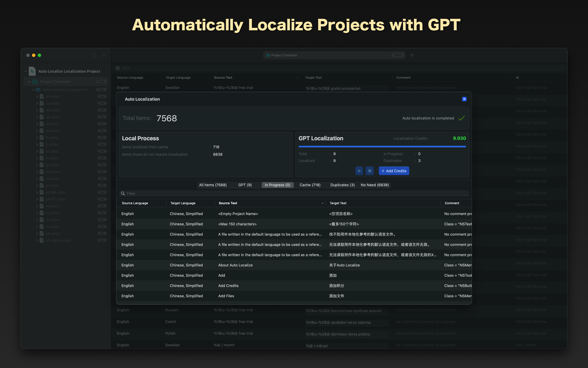
Task: Click the fr.xcloc file icon
Action: [42, 144]
